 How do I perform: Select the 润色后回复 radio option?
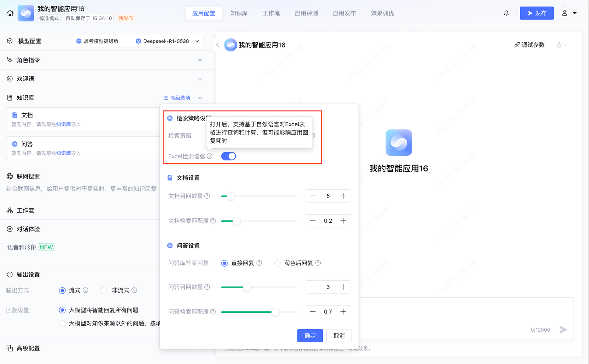(278, 263)
